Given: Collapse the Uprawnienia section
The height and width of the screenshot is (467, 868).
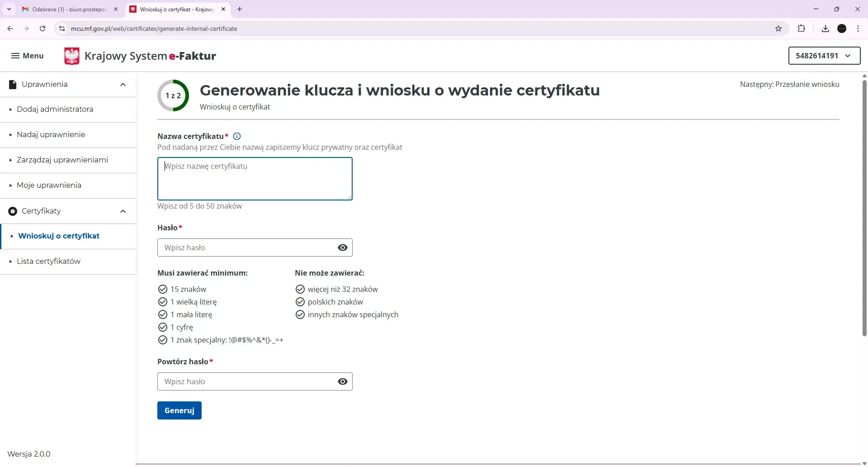Looking at the screenshot, I should click(x=123, y=84).
